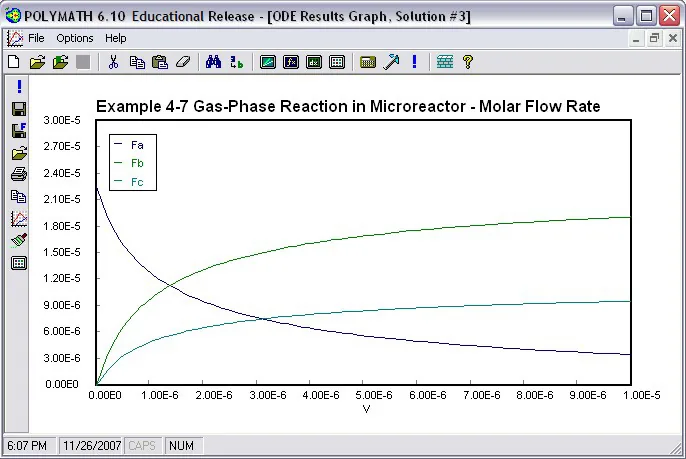
Task: Click the eraser Clear icon in toolbar
Action: pos(183,62)
